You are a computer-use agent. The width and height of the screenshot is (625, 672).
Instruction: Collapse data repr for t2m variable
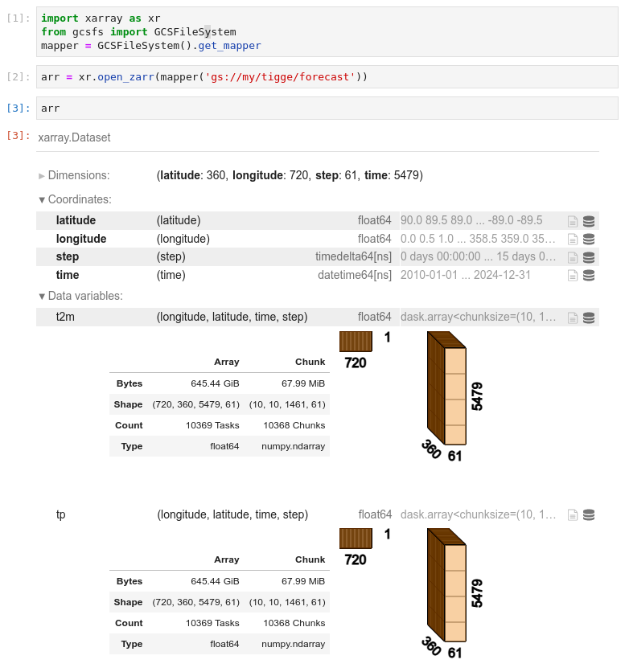[x=589, y=318]
